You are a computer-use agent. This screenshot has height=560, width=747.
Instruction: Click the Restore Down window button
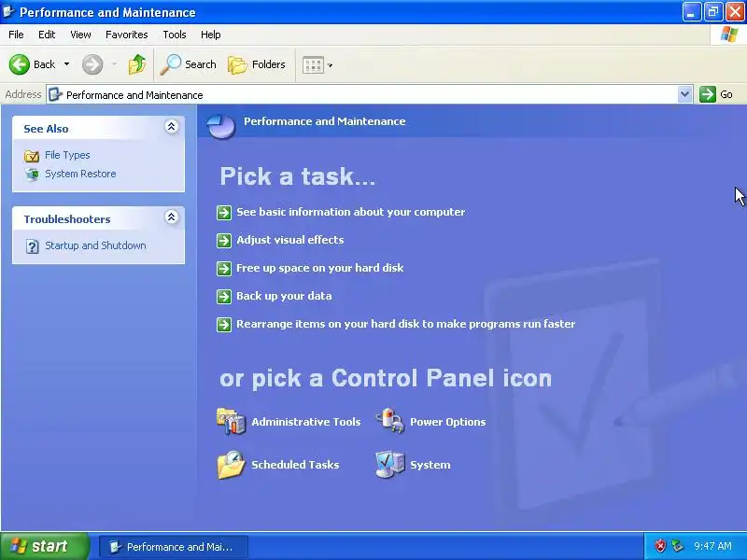(713, 12)
